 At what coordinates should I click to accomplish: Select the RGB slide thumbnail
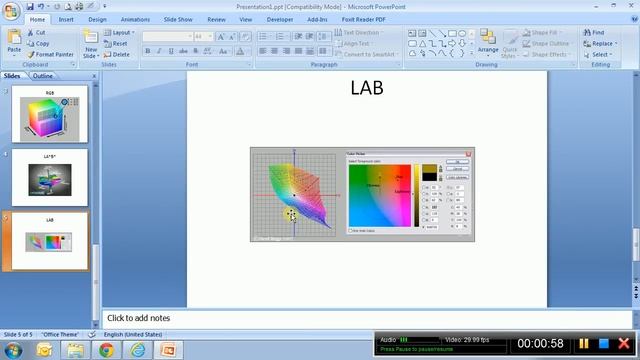pos(49,114)
